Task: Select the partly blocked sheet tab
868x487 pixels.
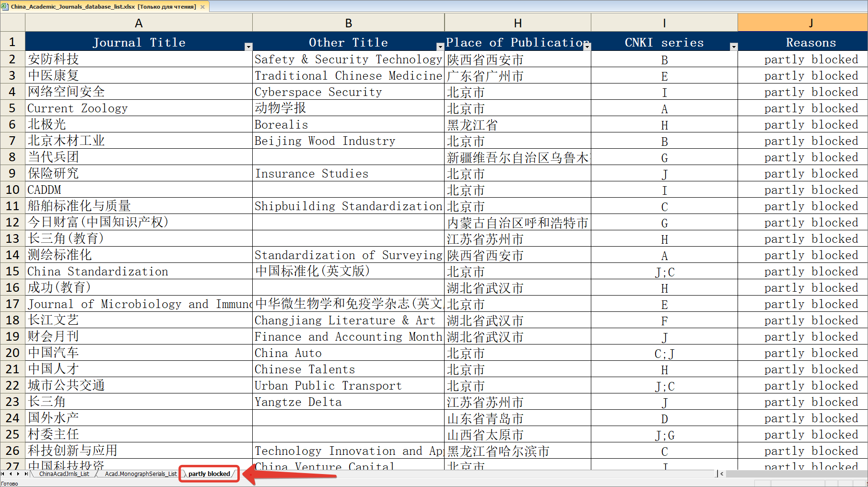Action: (x=209, y=474)
